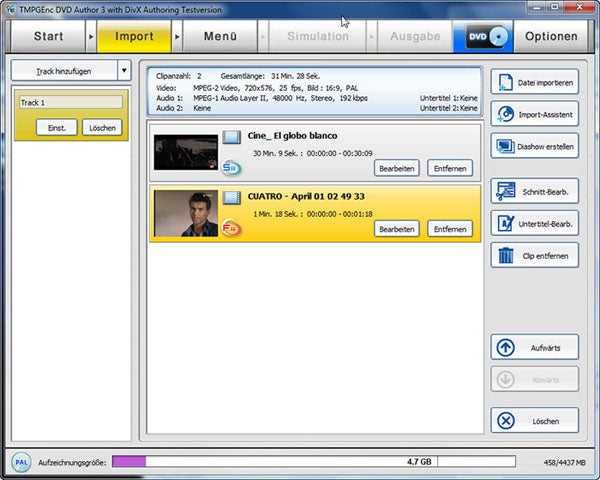Open Untertitel-Bearb. subtitle editor

click(x=535, y=224)
